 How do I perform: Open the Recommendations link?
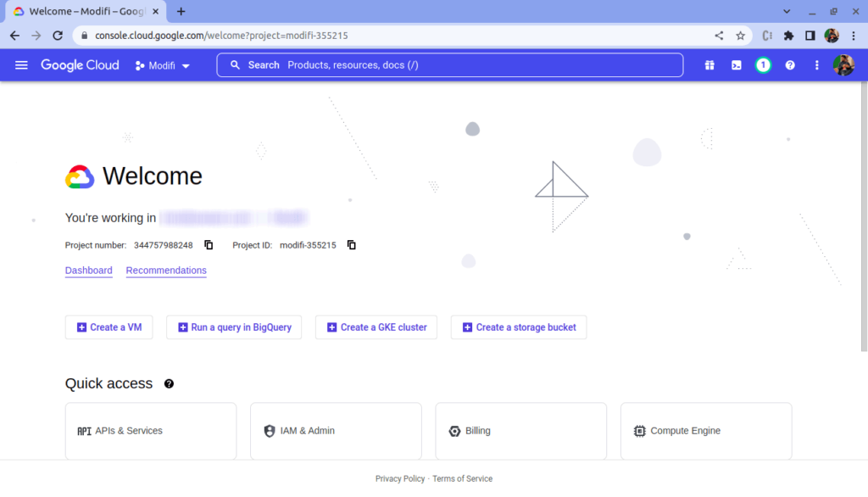pos(166,271)
